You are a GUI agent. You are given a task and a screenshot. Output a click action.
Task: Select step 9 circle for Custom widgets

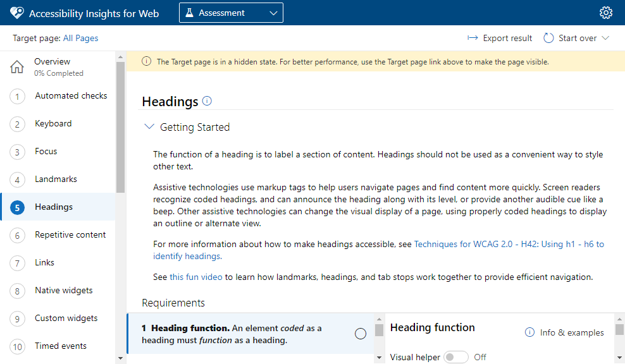(x=17, y=318)
